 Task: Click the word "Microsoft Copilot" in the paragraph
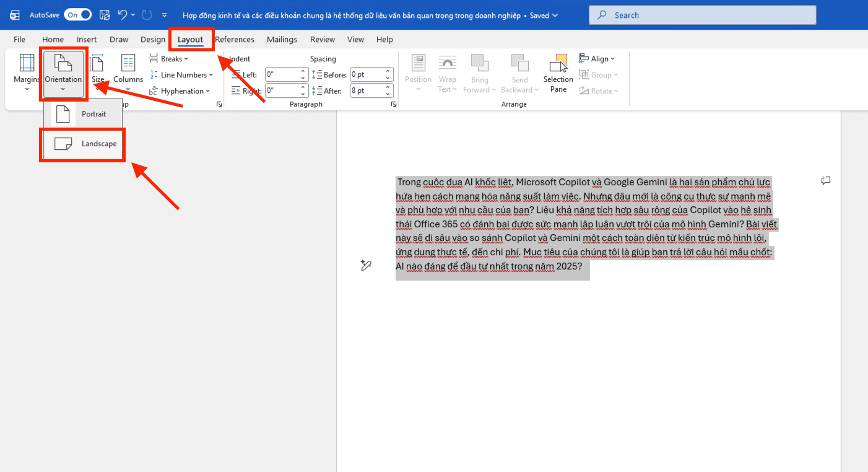pyautogui.click(x=553, y=182)
